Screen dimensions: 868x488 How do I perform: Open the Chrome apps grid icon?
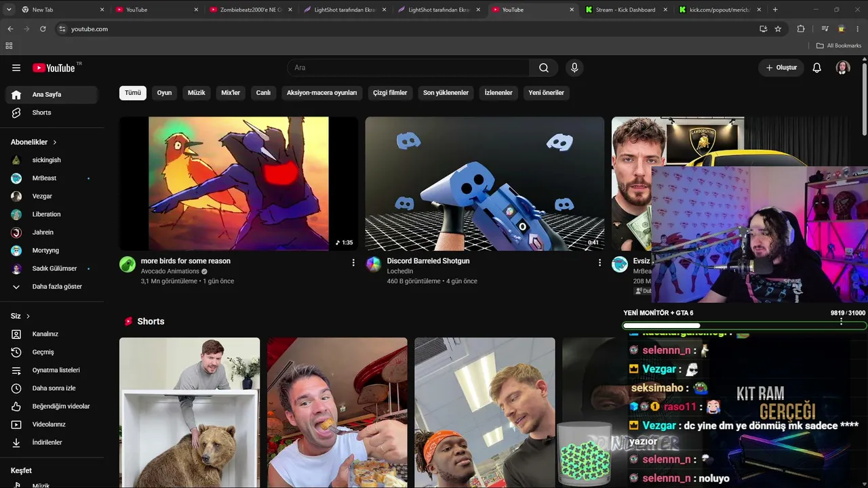pyautogui.click(x=9, y=45)
